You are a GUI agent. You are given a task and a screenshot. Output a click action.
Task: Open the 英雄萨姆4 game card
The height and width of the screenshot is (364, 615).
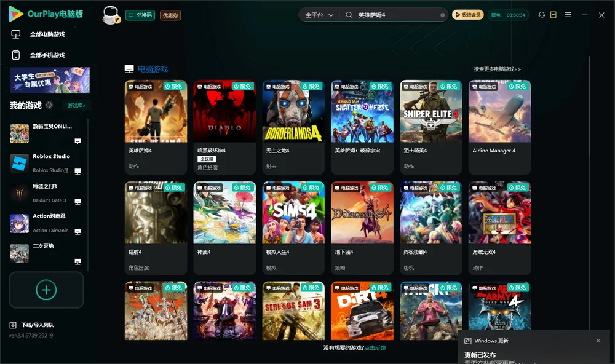[156, 127]
